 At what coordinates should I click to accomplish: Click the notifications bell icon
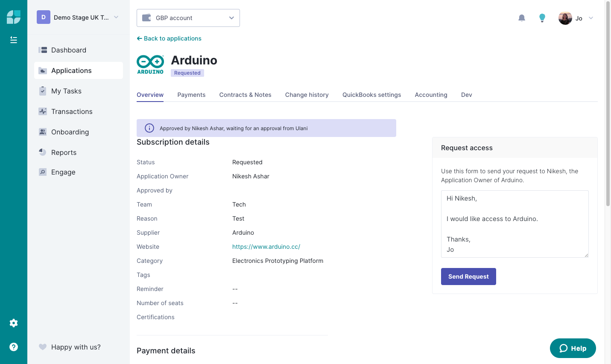[522, 18]
